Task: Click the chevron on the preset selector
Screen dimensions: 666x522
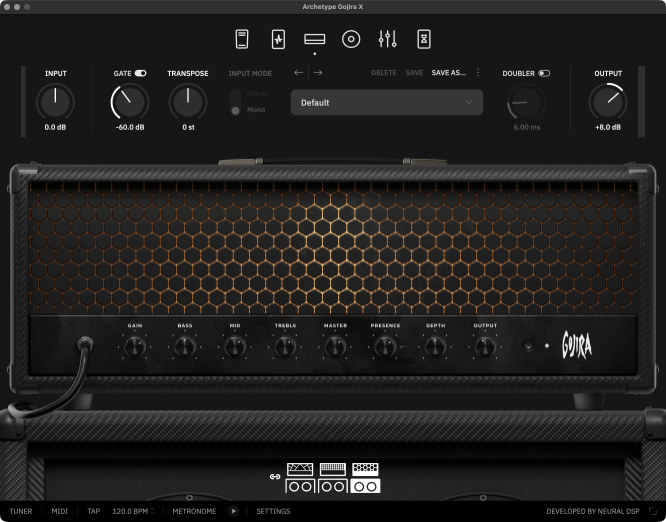Action: pyautogui.click(x=468, y=102)
